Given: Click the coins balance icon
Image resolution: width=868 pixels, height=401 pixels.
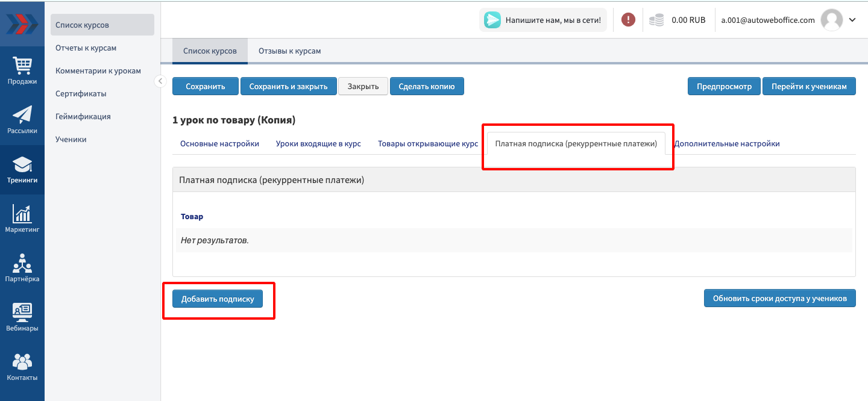Looking at the screenshot, I should pyautogui.click(x=656, y=20).
